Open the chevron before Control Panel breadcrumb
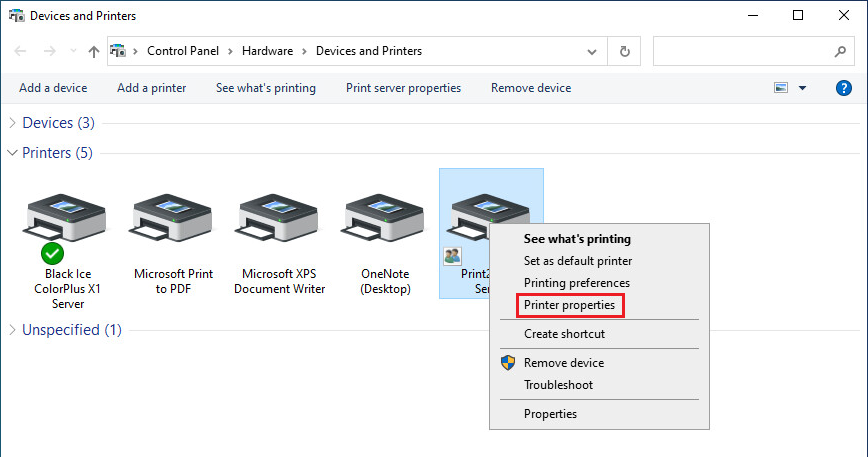This screenshot has width=868, height=457. 135,51
